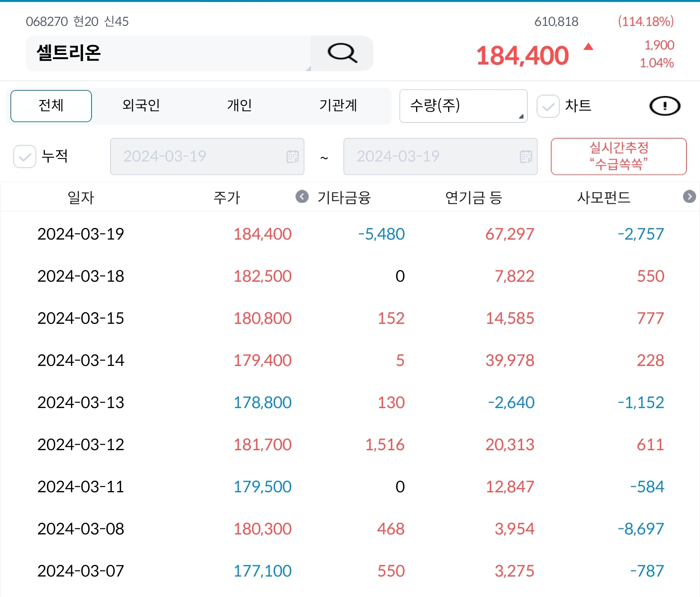Image resolution: width=700 pixels, height=597 pixels.
Task: Select the 2024-03-13 date row
Action: pyautogui.click(x=350, y=402)
